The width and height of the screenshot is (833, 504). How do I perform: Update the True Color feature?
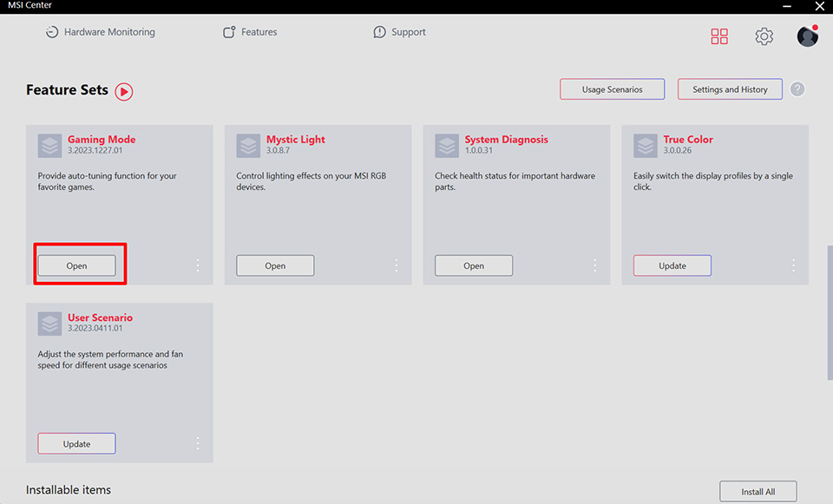(x=672, y=265)
